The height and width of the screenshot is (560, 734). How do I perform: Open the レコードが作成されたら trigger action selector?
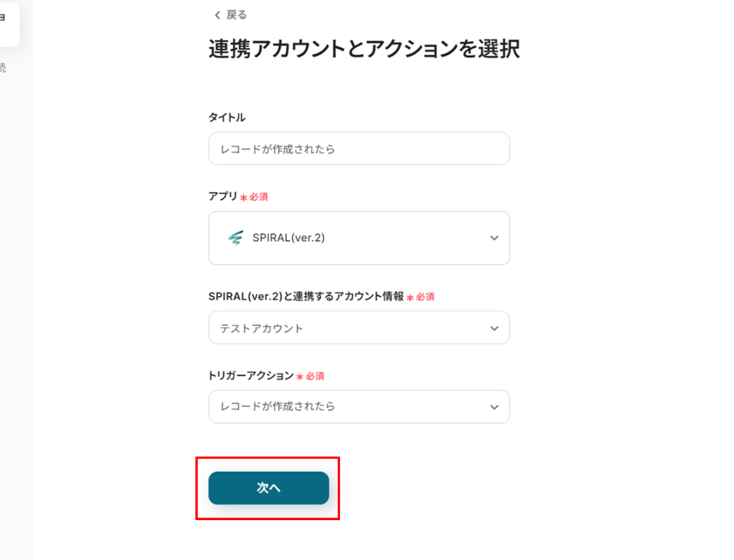click(349, 407)
